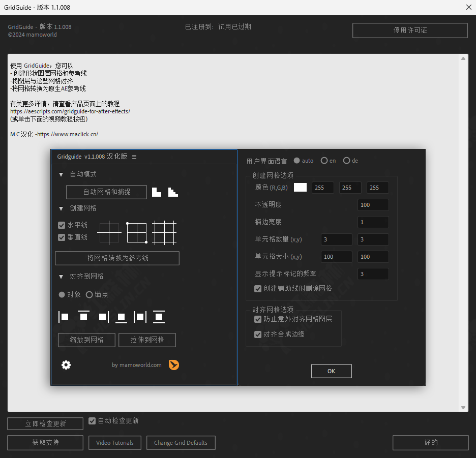Click the maclick.cn URL text
The image size is (476, 458).
click(68, 134)
